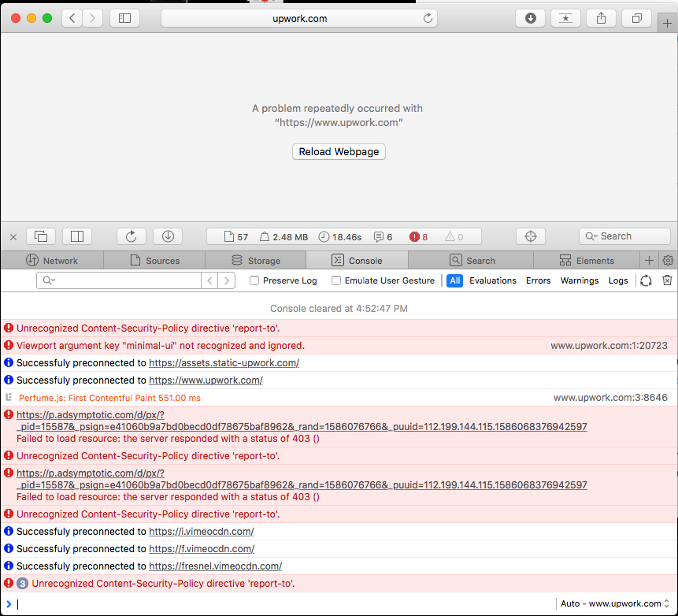
Task: Open the Elements tab
Action: pyautogui.click(x=587, y=261)
